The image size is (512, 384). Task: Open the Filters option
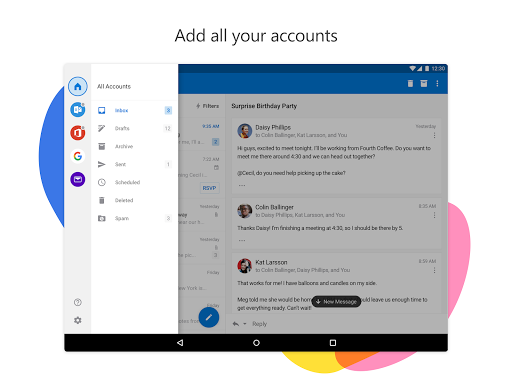click(x=207, y=106)
